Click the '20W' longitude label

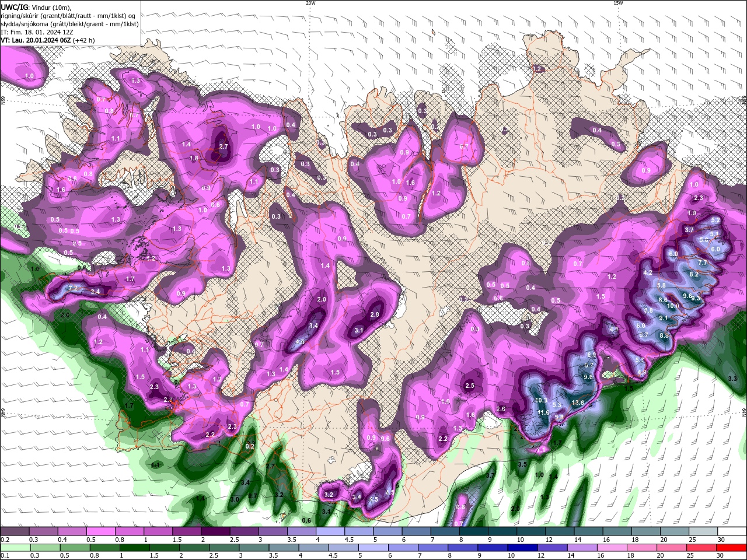310,3
